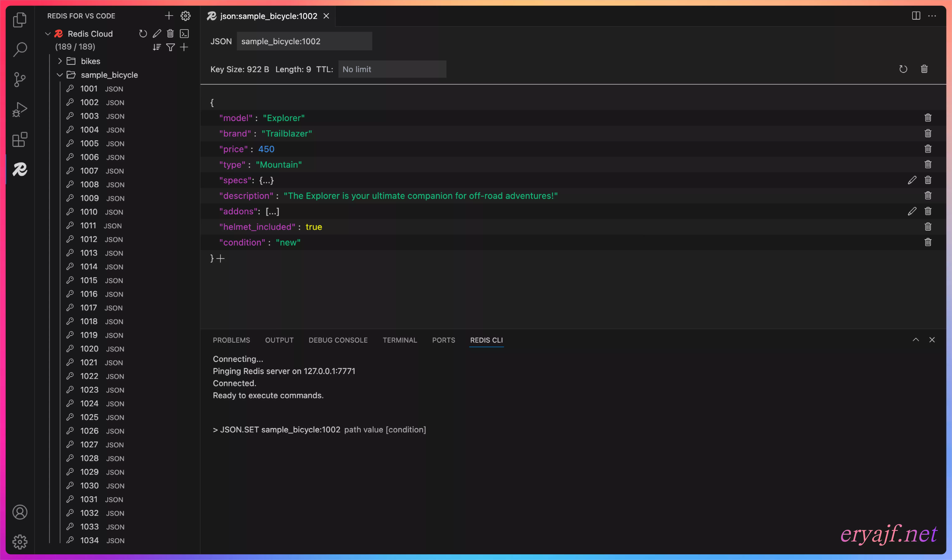Collapse the Redis Cloud database tree
The height and width of the screenshot is (560, 952).
pos(48,34)
